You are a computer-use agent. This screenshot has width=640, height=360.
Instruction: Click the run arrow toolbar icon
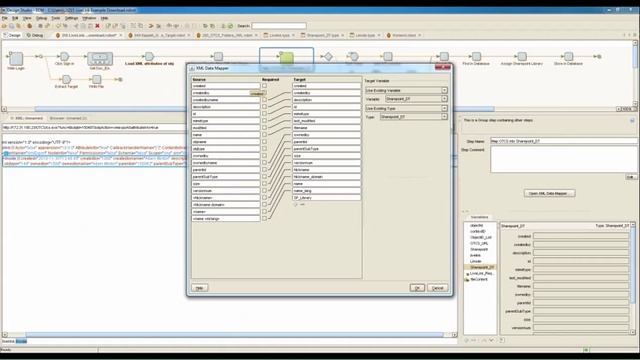[151, 26]
